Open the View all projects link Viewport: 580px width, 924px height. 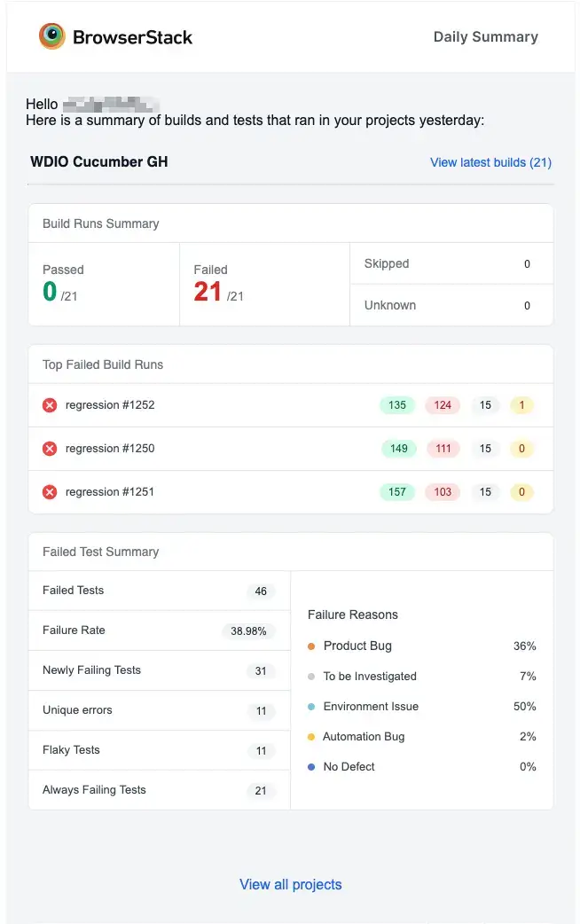click(290, 884)
